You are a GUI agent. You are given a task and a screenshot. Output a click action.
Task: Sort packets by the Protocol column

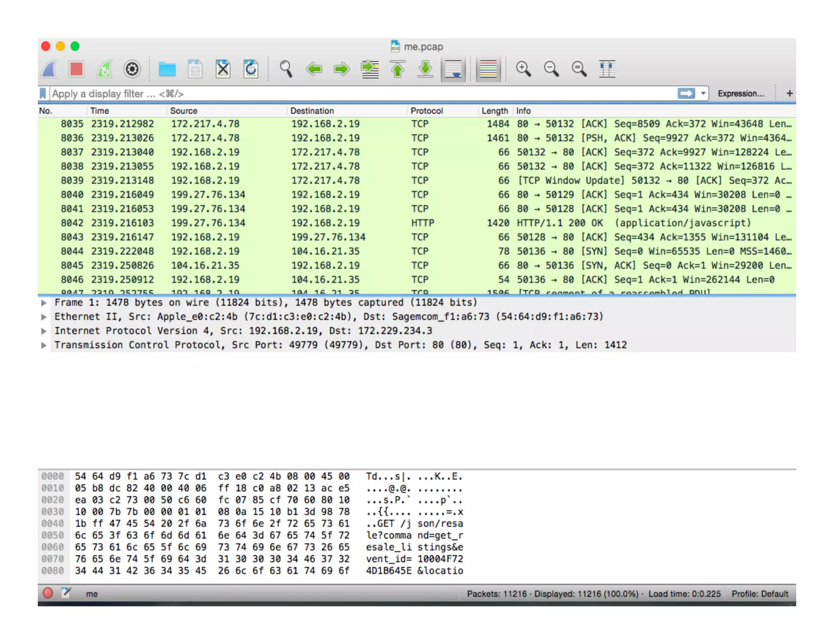426,111
